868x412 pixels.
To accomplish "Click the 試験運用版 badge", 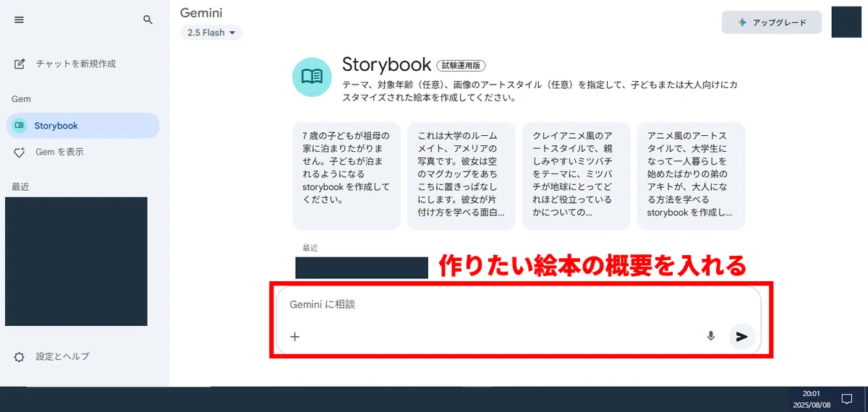I will point(461,65).
